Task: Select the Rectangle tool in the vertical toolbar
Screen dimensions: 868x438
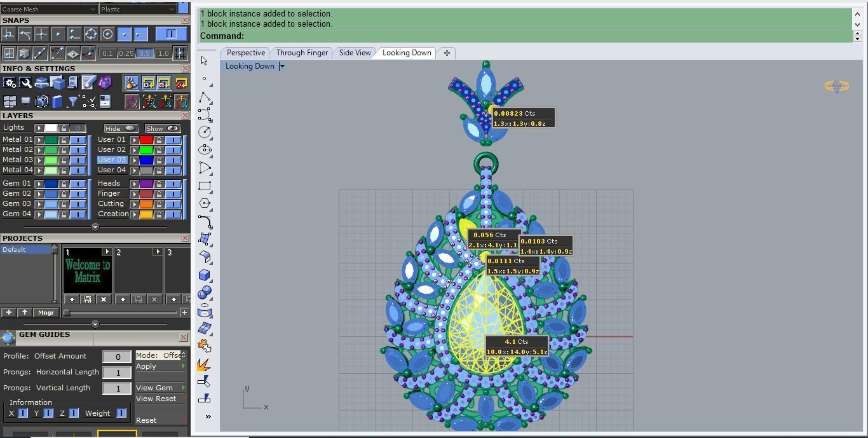Action: [205, 186]
